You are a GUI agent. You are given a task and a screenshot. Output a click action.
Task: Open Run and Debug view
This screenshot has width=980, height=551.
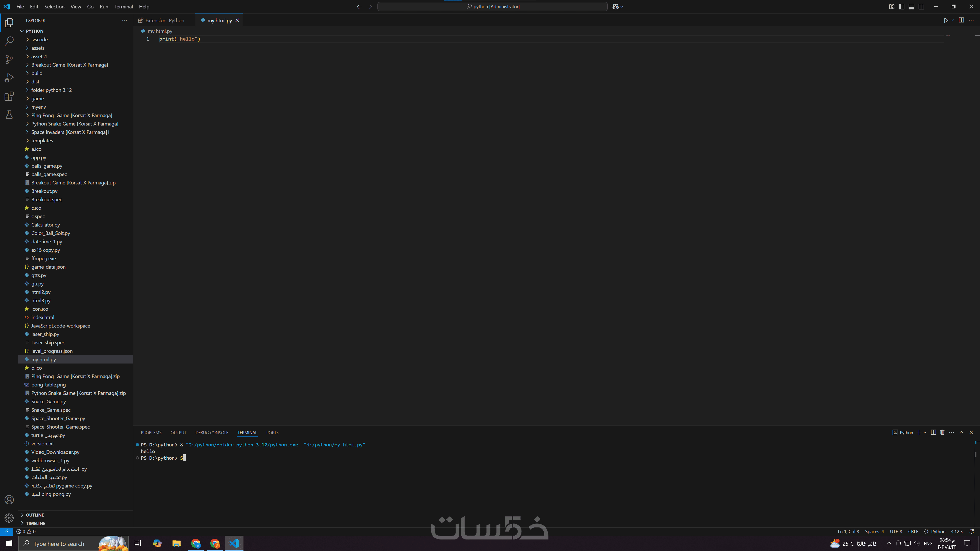[9, 78]
